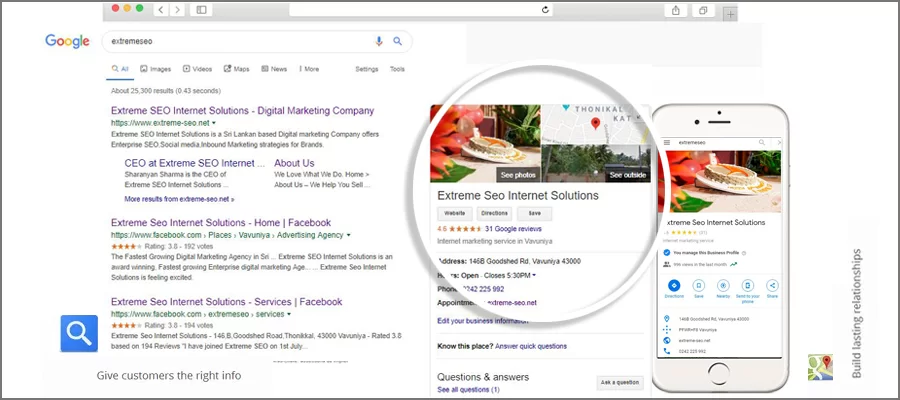Viewport: 900px width, 400px height.
Task: Open the 31 Google reviews link
Action: coord(513,228)
